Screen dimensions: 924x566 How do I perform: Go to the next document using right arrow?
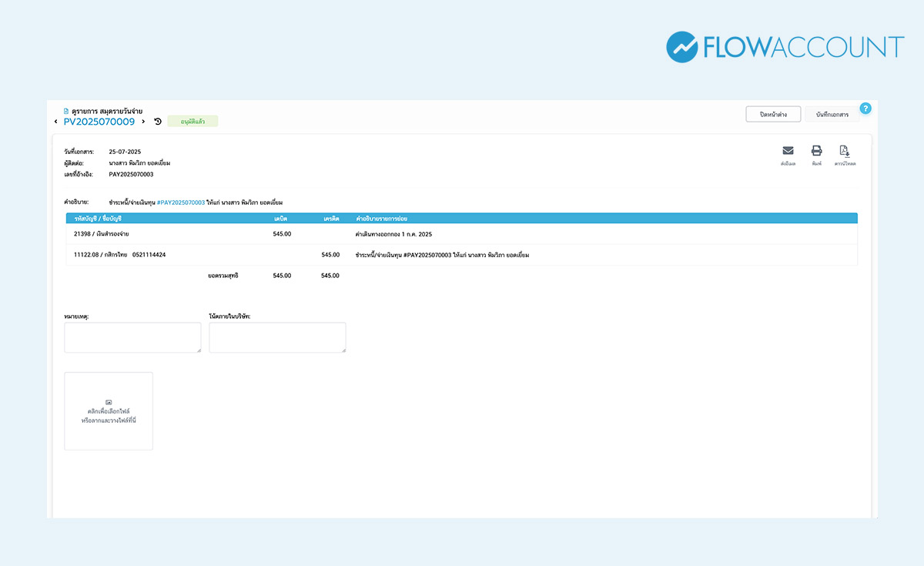[x=143, y=122]
